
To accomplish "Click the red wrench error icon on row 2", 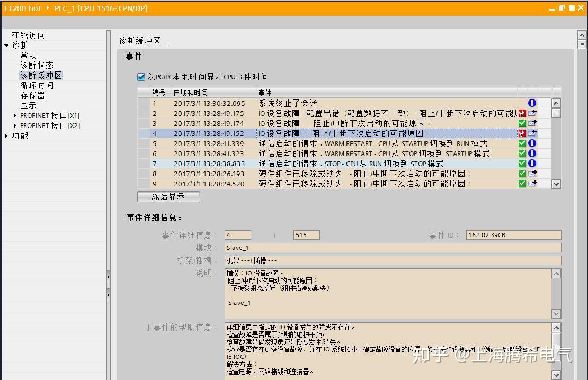I will pos(522,113).
